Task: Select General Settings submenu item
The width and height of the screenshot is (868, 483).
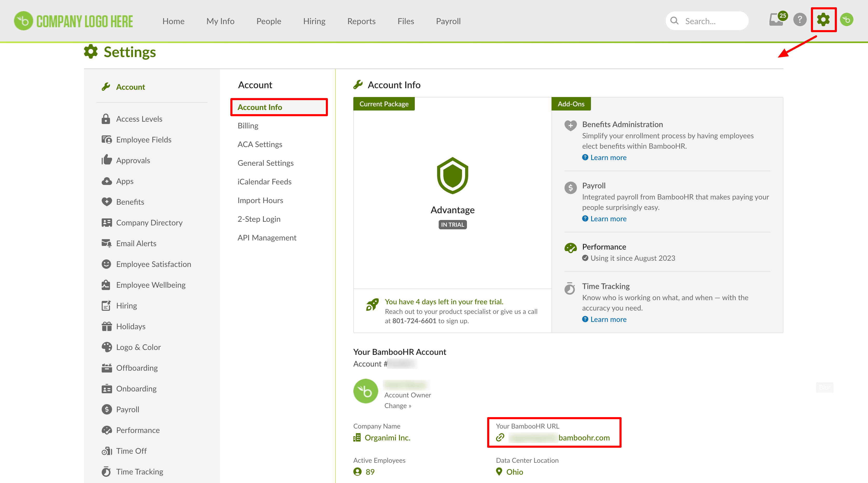Action: 266,163
